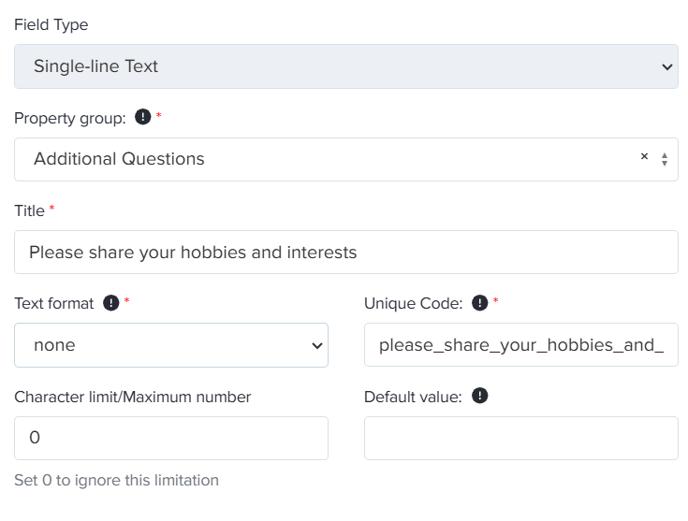This screenshot has height=521, width=688.
Task: Open the Field Type dropdown
Action: click(x=346, y=66)
